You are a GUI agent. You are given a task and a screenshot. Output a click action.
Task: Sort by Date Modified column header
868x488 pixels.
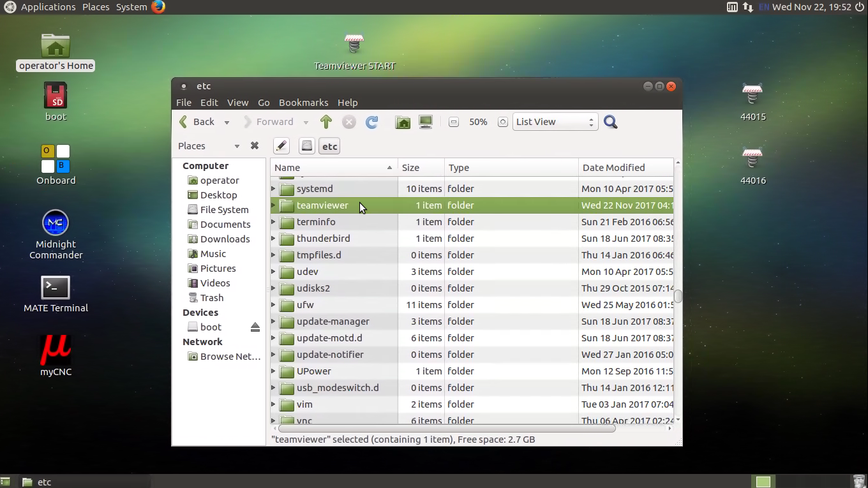[x=613, y=168]
